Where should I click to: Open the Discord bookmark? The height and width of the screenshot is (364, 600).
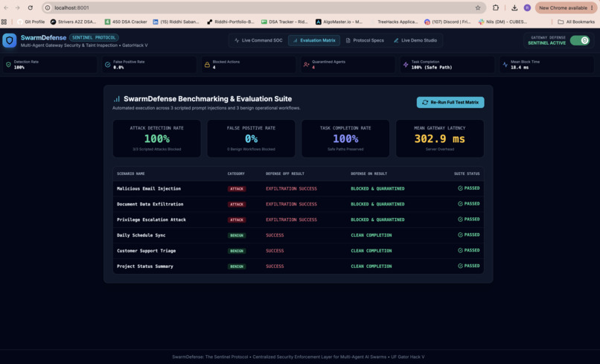[x=447, y=22]
